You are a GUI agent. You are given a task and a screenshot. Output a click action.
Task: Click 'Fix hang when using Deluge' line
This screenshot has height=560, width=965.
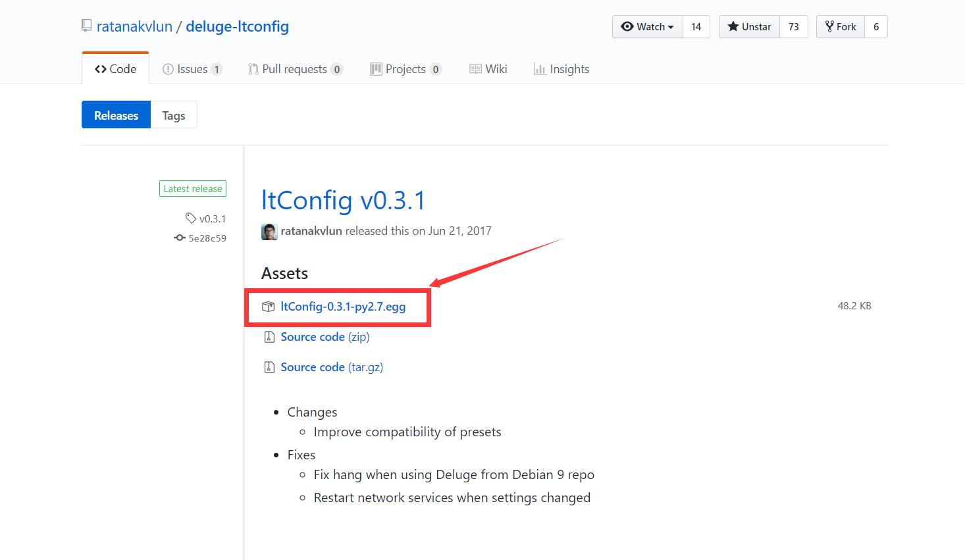454,474
